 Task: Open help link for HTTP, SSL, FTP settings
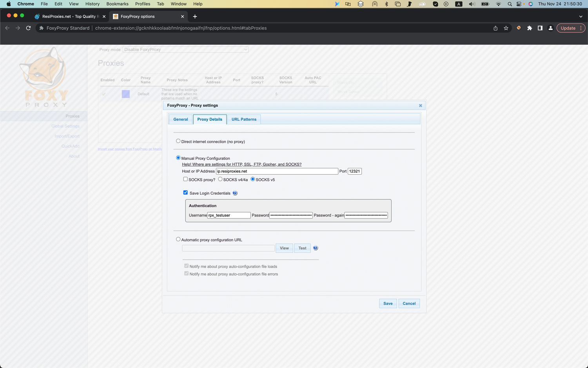(242, 164)
